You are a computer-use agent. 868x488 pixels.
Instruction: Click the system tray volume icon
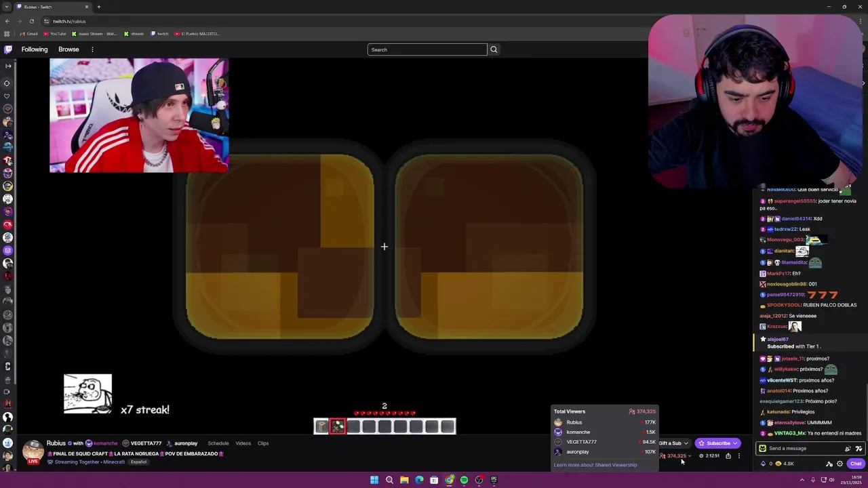tap(831, 480)
